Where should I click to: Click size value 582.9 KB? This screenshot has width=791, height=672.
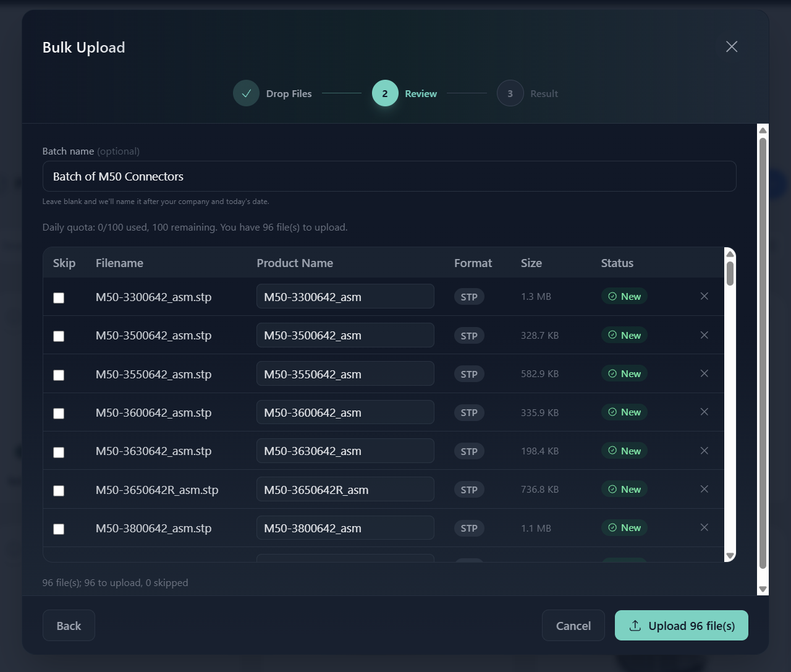pyautogui.click(x=539, y=374)
